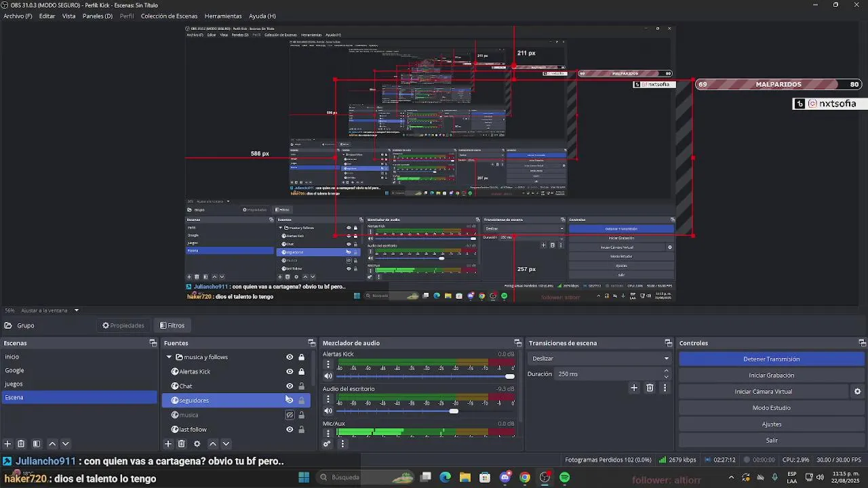Start Iniciar Cámara Virtual
The image size is (868, 488).
click(764, 392)
